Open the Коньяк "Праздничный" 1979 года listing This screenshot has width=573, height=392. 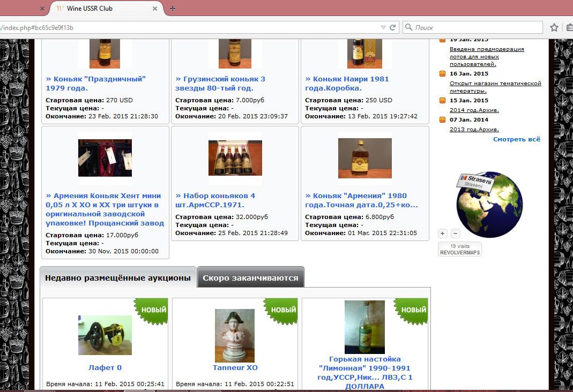tap(96, 84)
